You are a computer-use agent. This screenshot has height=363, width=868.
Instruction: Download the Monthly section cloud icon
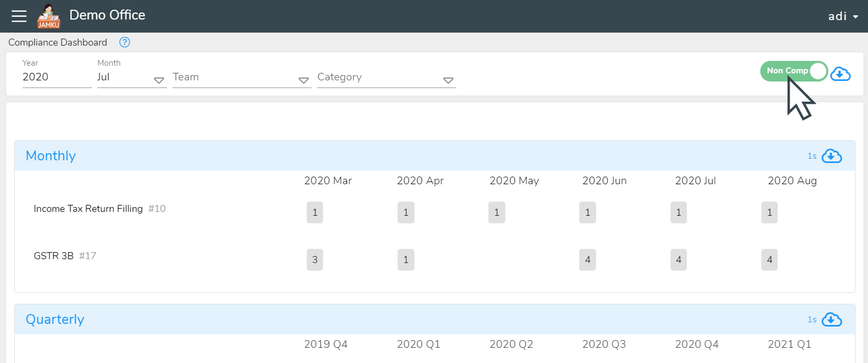pyautogui.click(x=832, y=156)
